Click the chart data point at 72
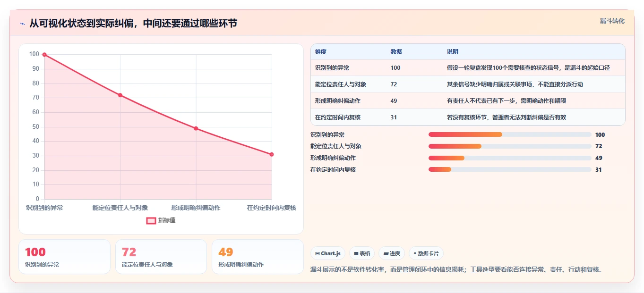644x293 pixels. coord(120,95)
